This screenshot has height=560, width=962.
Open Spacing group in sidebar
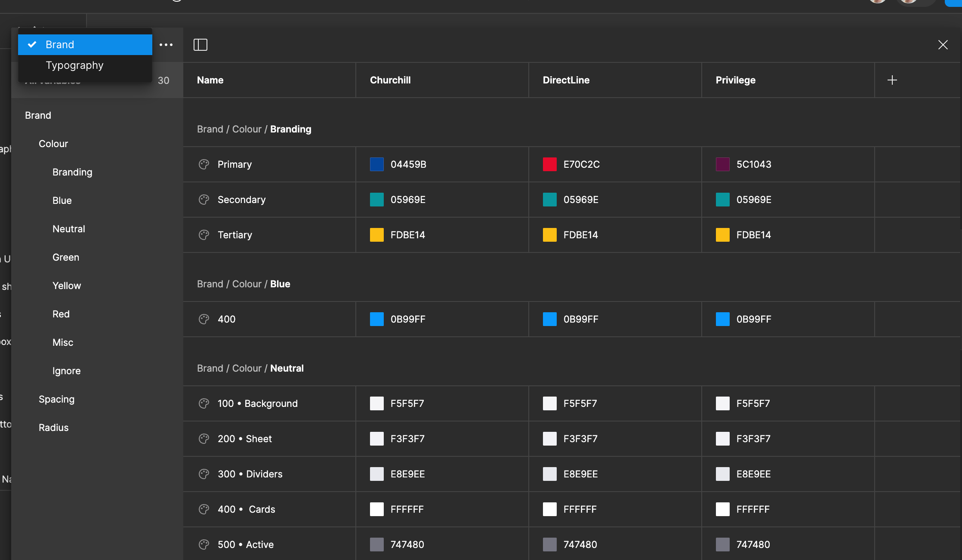(57, 399)
